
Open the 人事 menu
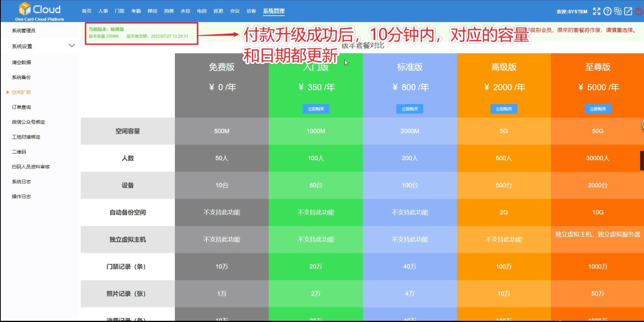(x=103, y=11)
